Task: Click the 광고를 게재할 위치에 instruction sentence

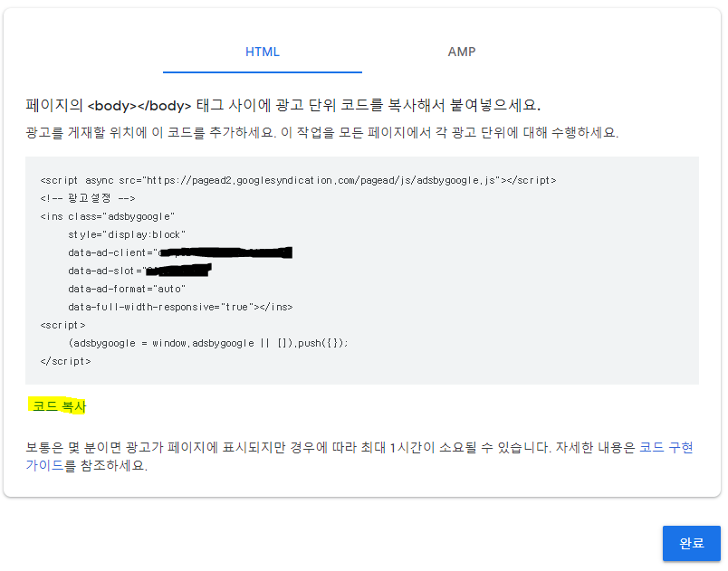Action: 322,133
